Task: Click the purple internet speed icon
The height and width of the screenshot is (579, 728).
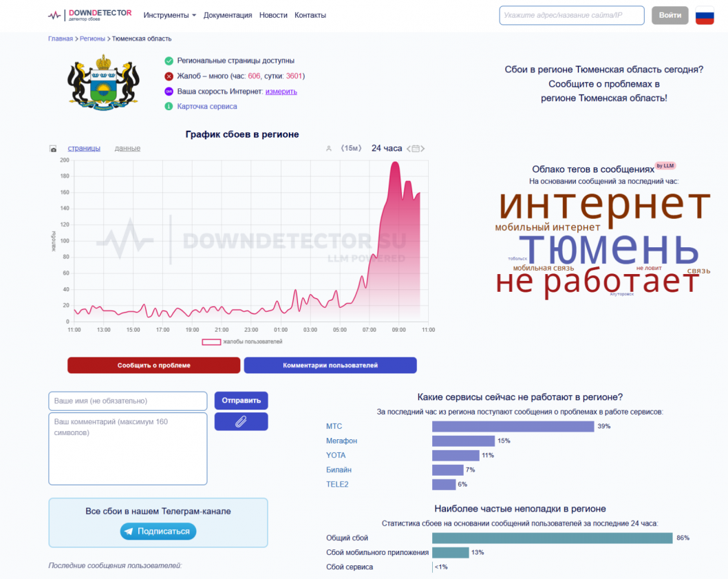Action: pyautogui.click(x=169, y=92)
